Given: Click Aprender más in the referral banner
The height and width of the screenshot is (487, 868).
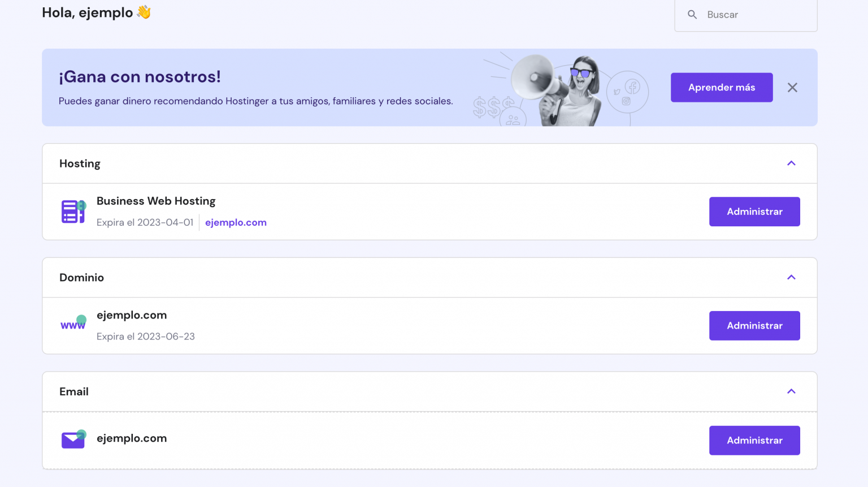Looking at the screenshot, I should coord(722,87).
